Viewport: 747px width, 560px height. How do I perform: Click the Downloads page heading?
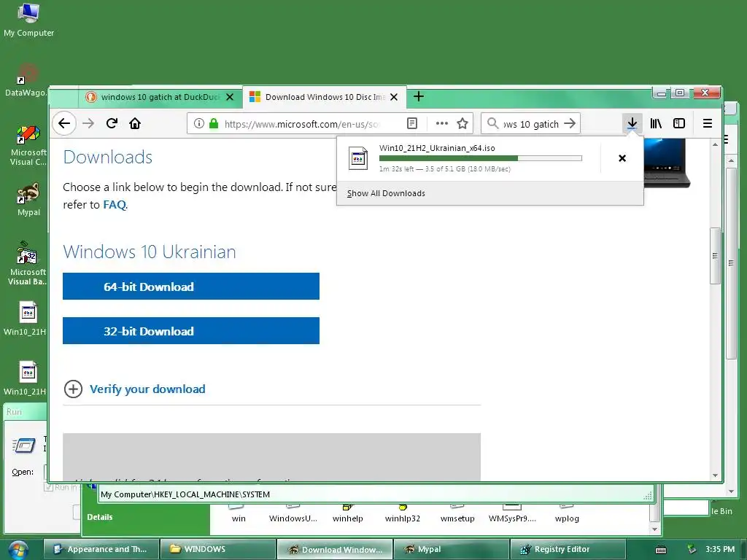(108, 157)
